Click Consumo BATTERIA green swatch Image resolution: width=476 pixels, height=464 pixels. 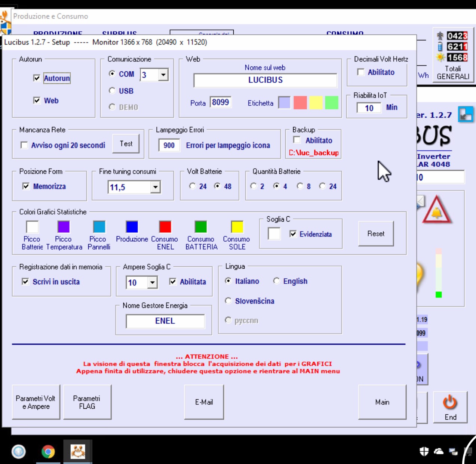click(x=201, y=227)
